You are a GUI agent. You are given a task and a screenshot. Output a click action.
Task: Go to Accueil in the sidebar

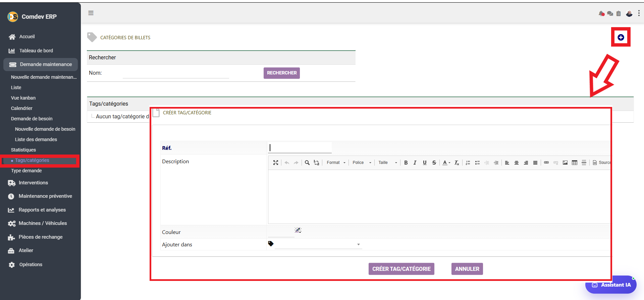click(27, 37)
